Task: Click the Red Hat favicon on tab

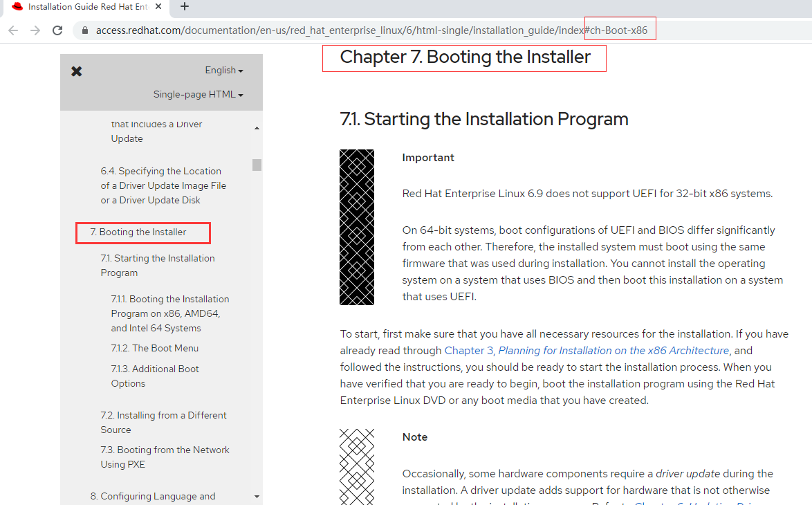Action: pyautogui.click(x=17, y=7)
